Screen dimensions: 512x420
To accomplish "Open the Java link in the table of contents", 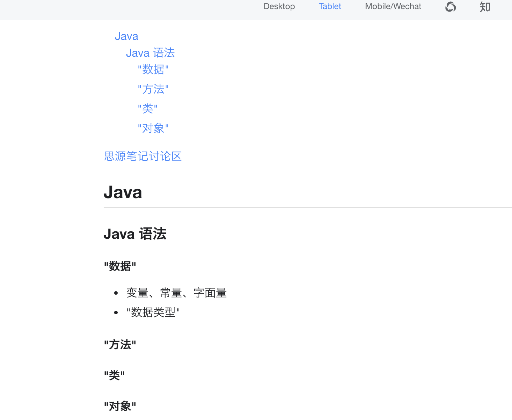I will (126, 36).
